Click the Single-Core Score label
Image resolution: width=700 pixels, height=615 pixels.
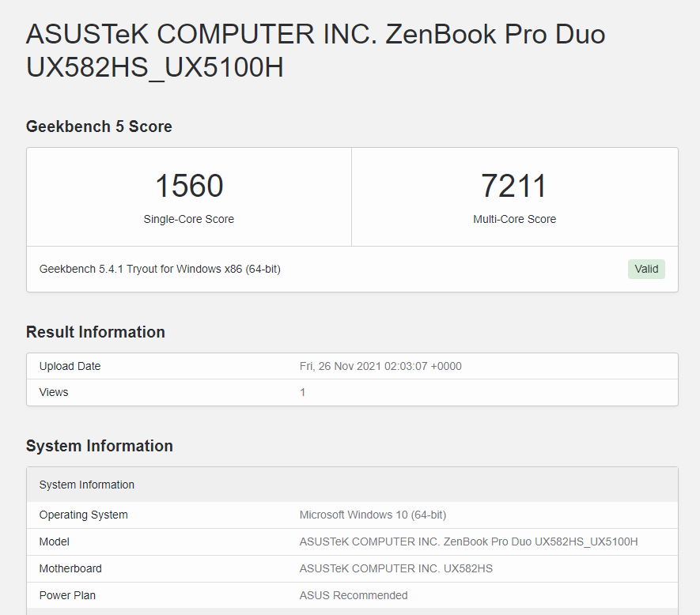189,219
